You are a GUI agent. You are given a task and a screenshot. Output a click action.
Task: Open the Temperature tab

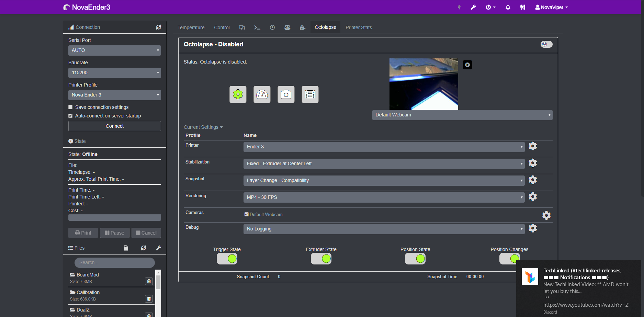point(191,27)
